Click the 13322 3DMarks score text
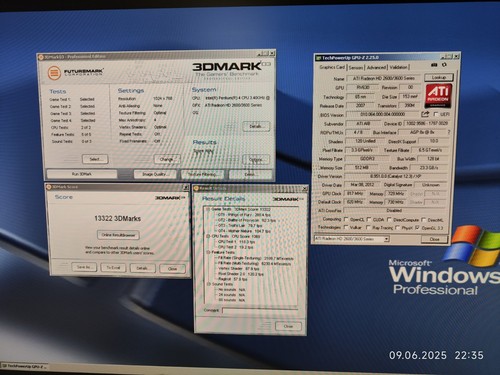500x375 pixels. click(117, 218)
